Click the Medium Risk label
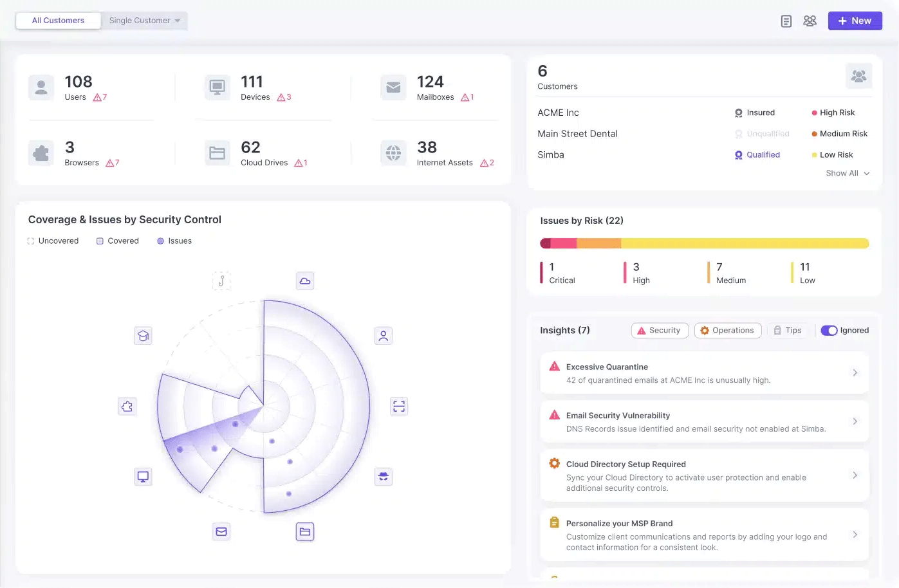Screen dimensions: 899x588 pyautogui.click(x=840, y=134)
